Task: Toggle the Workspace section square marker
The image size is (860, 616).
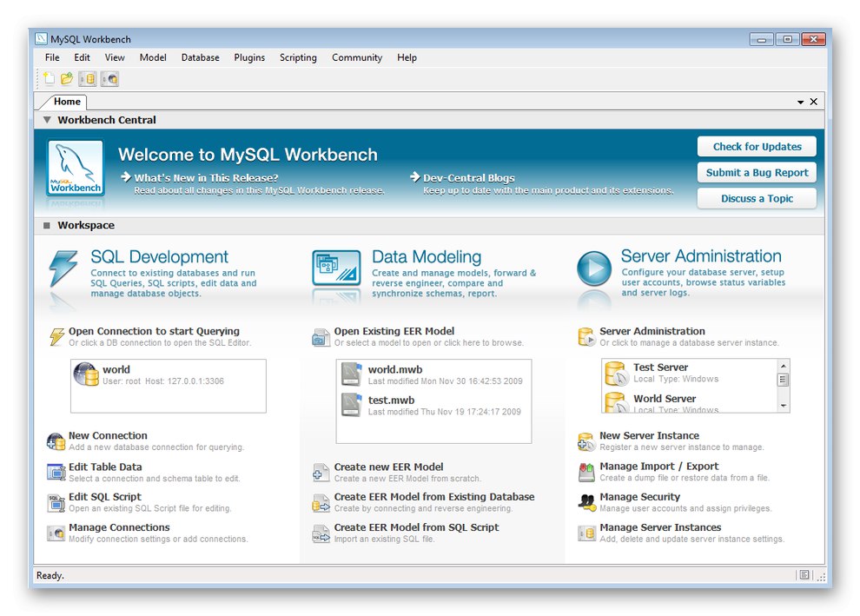Action: [47, 225]
